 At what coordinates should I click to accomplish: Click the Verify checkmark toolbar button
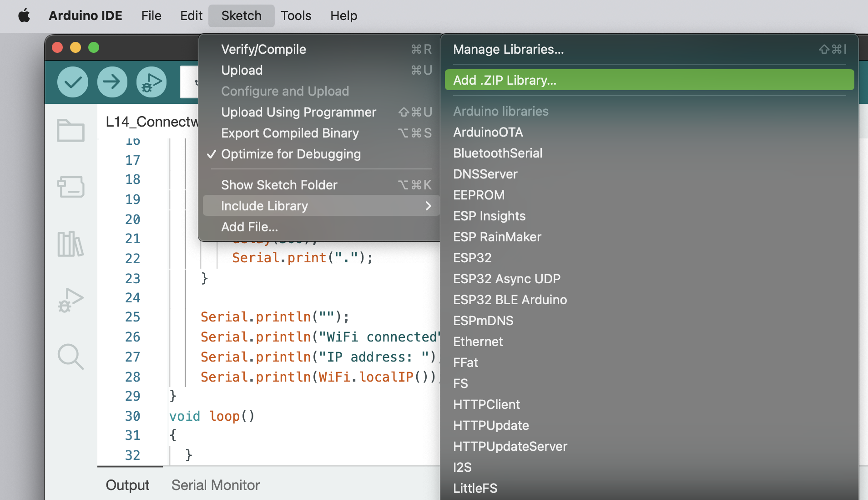pyautogui.click(x=73, y=82)
